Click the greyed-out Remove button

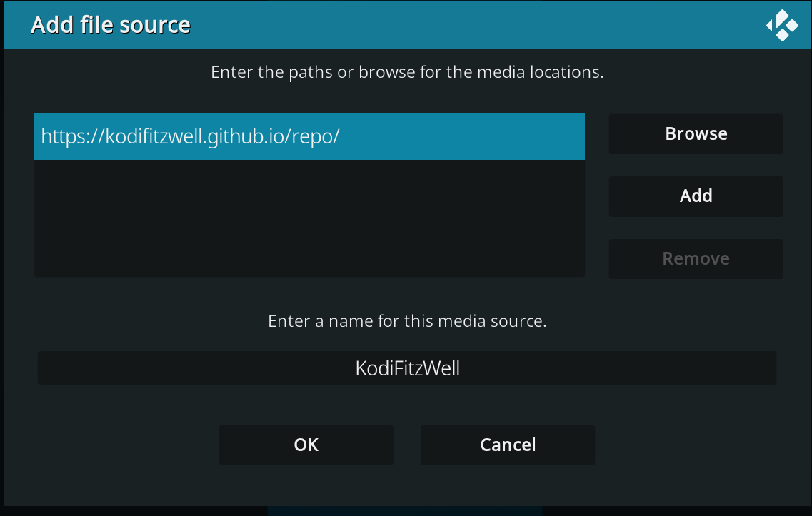click(x=696, y=258)
